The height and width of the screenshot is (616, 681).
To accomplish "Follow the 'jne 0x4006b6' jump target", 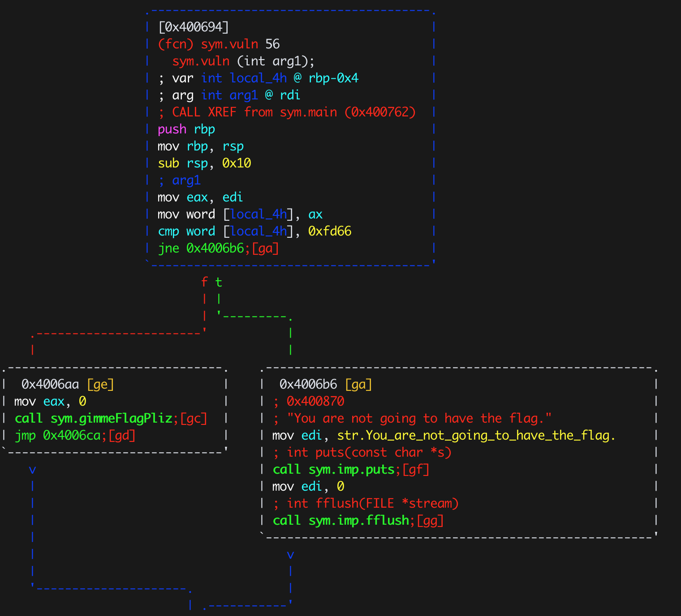I will pyautogui.click(x=201, y=248).
